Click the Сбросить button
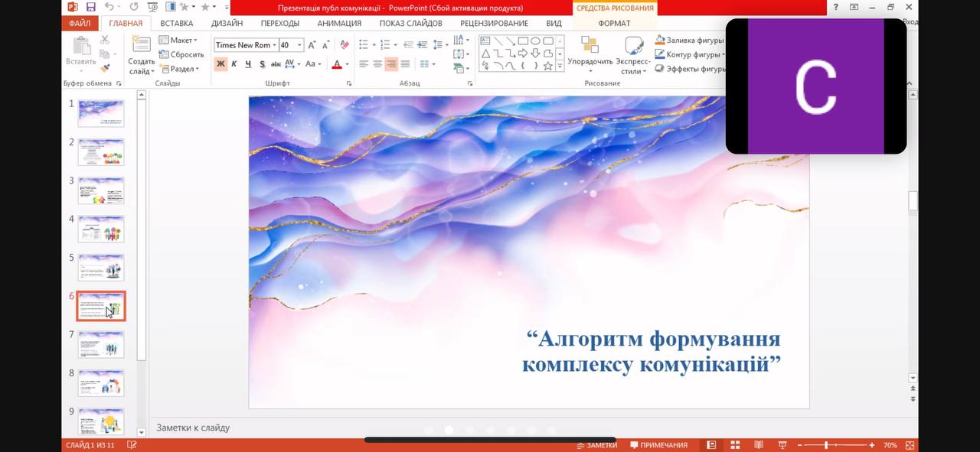The height and width of the screenshot is (452, 980). 181,54
